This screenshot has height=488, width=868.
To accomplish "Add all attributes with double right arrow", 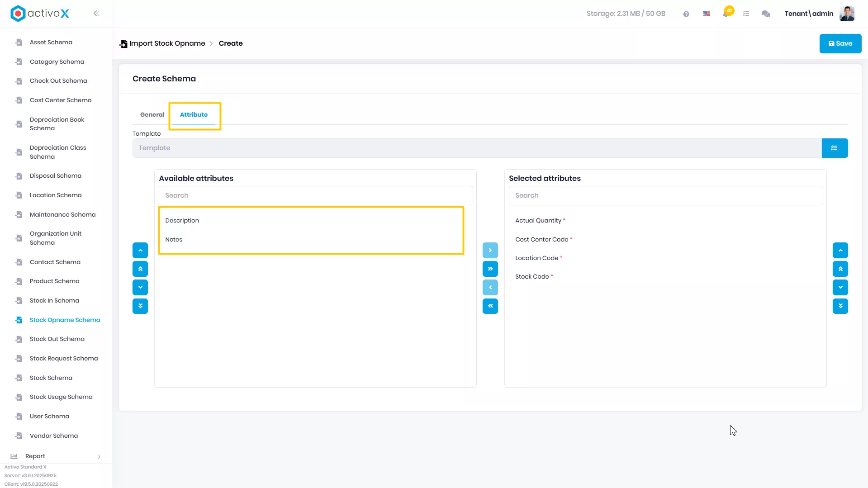I will pos(490,269).
